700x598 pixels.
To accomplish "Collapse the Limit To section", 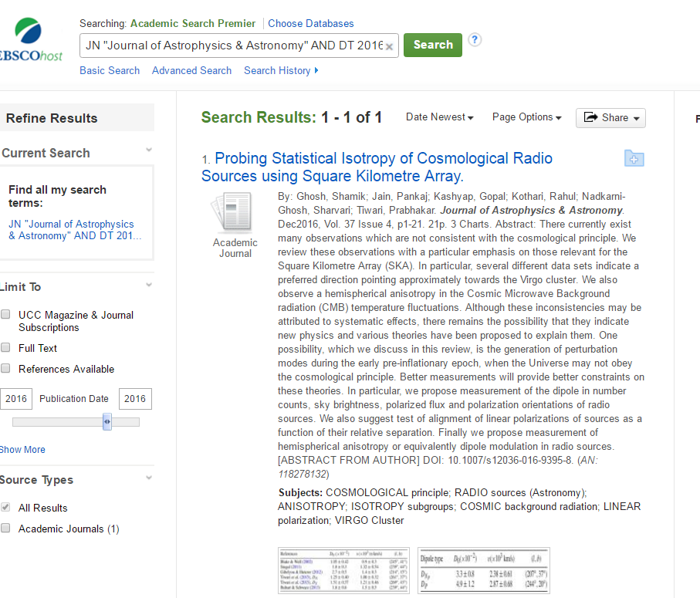I will (x=149, y=285).
